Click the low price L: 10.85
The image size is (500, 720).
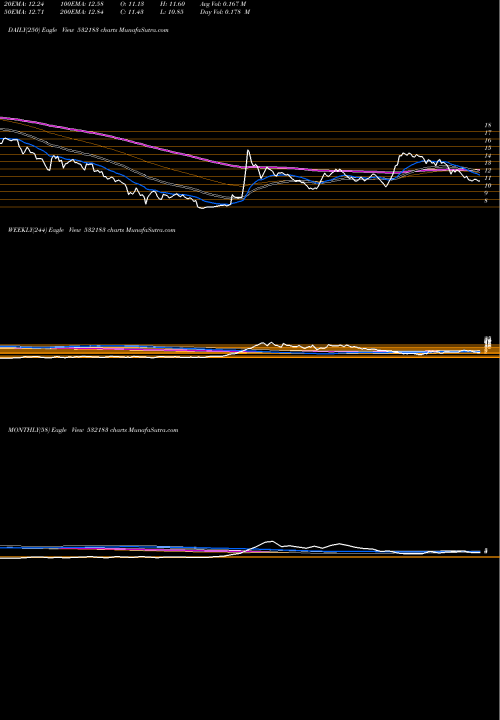(173, 12)
